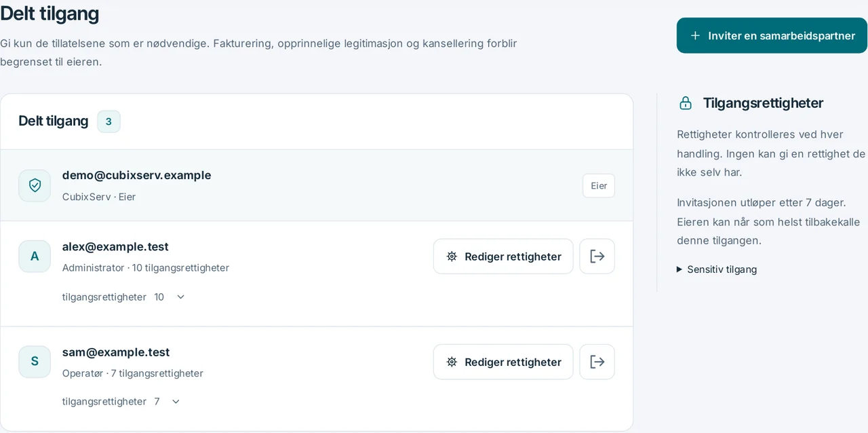
Task: Select the sam@example.test email text
Action: pyautogui.click(x=116, y=352)
